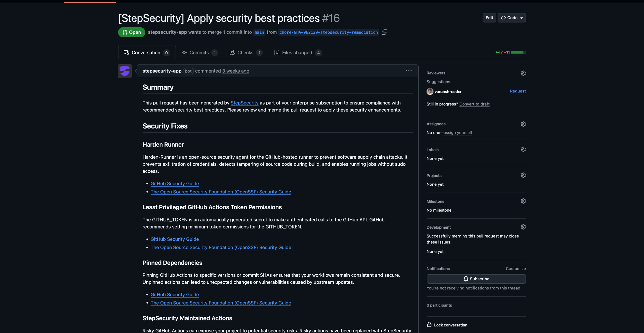Request review from varunsh-coder
The width and height of the screenshot is (644, 333).
518,91
